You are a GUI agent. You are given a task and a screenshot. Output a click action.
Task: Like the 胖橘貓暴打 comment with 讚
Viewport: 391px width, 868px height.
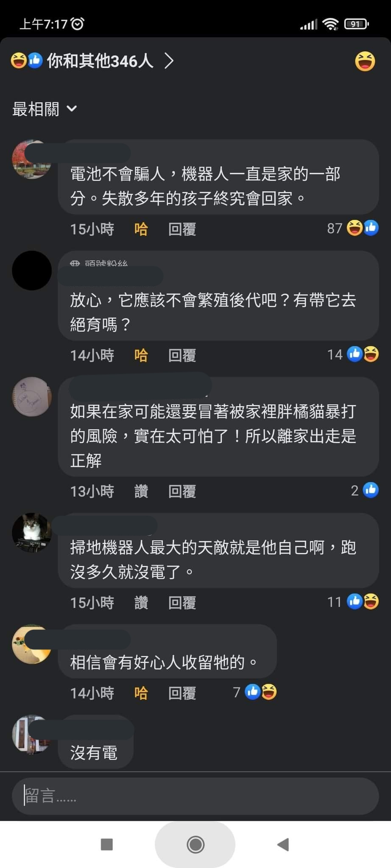coord(141,491)
